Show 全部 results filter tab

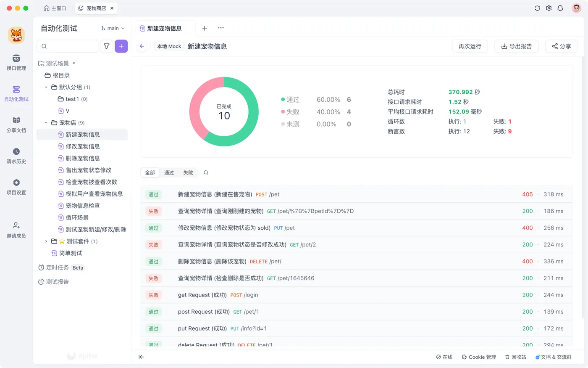[150, 172]
